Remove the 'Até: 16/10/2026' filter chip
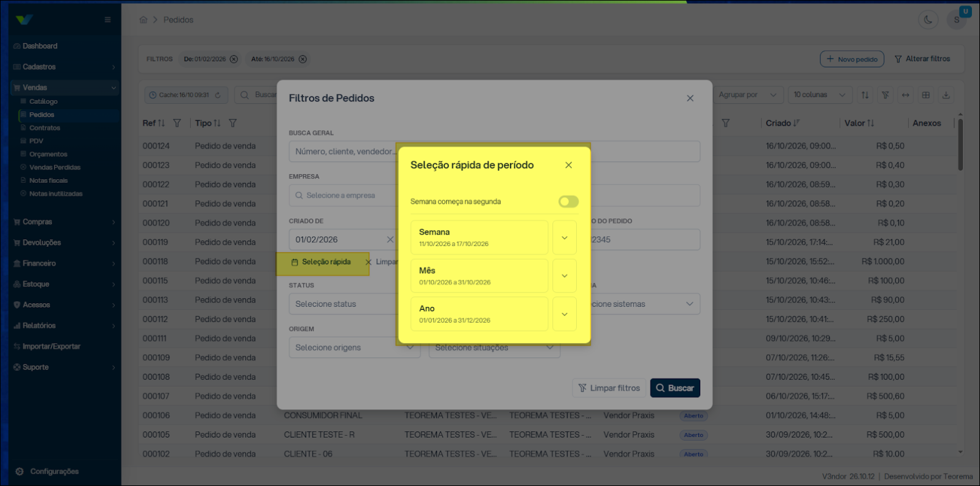Viewport: 980px width, 486px height. (x=303, y=59)
